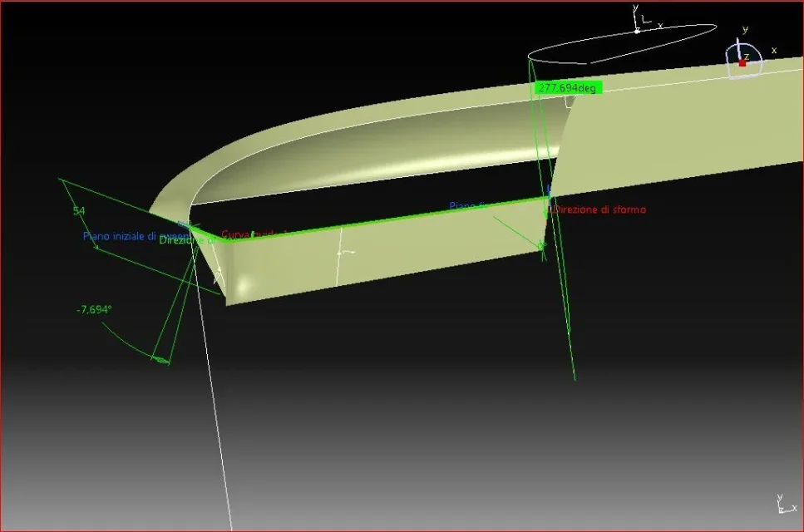Click the red compass manipulation handle
The width and height of the screenshot is (804, 532).
click(742, 63)
